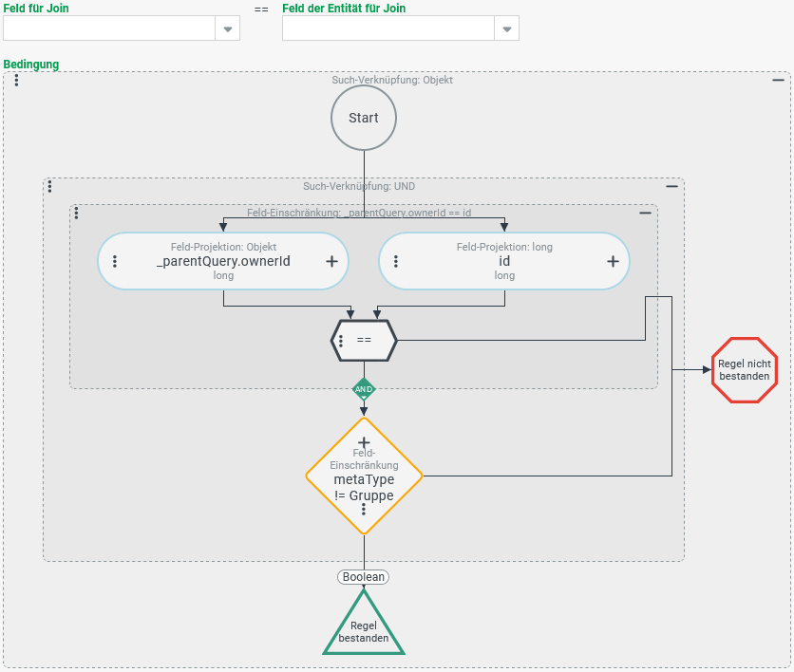Open three-dot menu of Feld-Einschränkung container
Screen dimensions: 794x672
pyautogui.click(x=76, y=214)
